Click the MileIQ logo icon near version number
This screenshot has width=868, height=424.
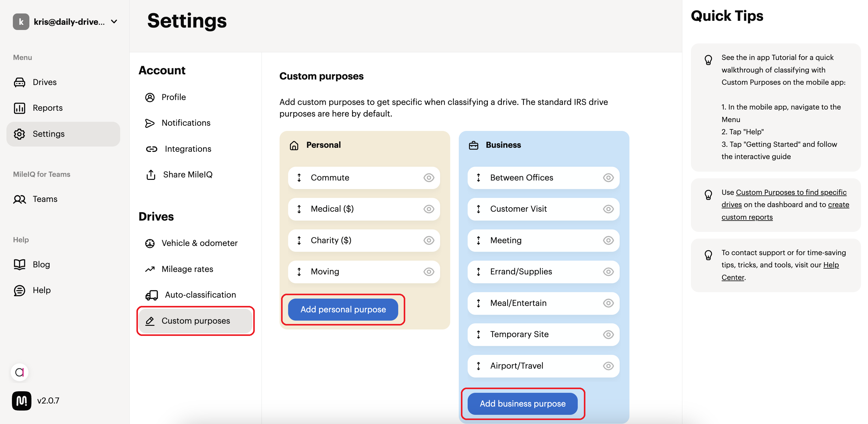(x=22, y=401)
